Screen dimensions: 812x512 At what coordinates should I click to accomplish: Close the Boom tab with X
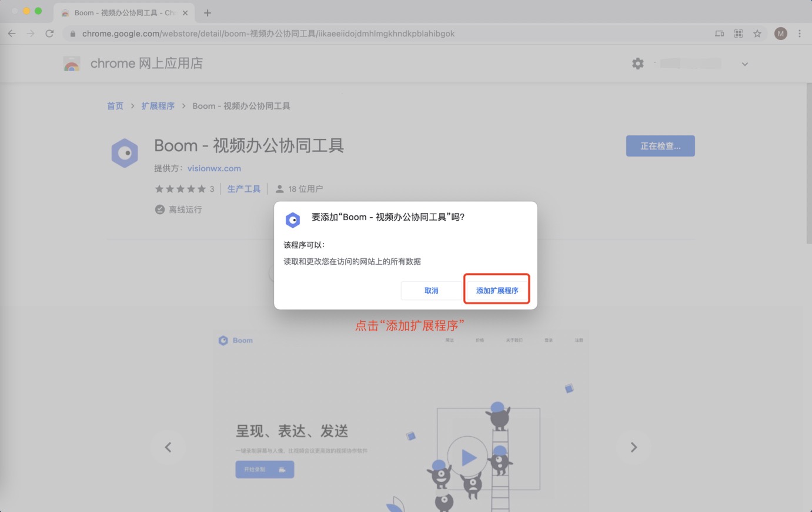tap(185, 12)
